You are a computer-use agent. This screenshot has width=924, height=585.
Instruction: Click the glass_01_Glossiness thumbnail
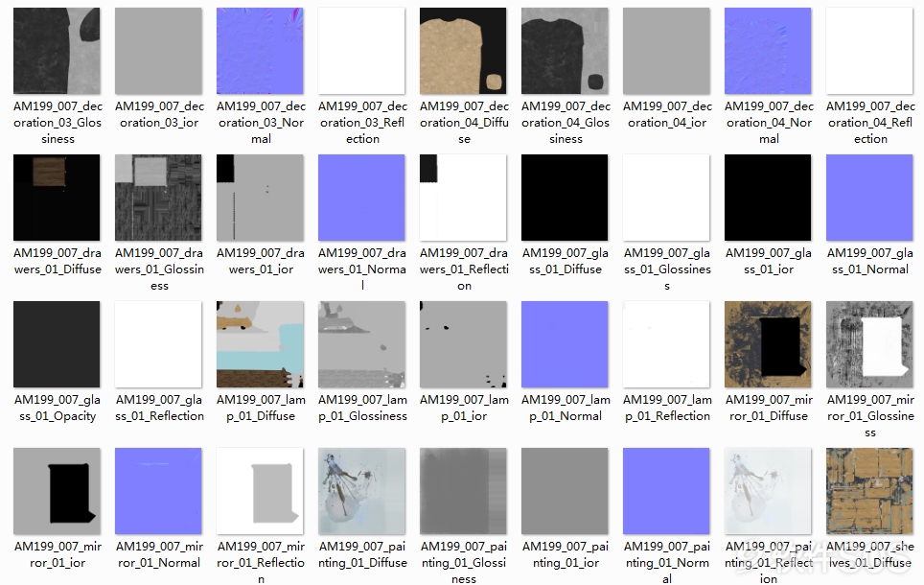tap(666, 198)
